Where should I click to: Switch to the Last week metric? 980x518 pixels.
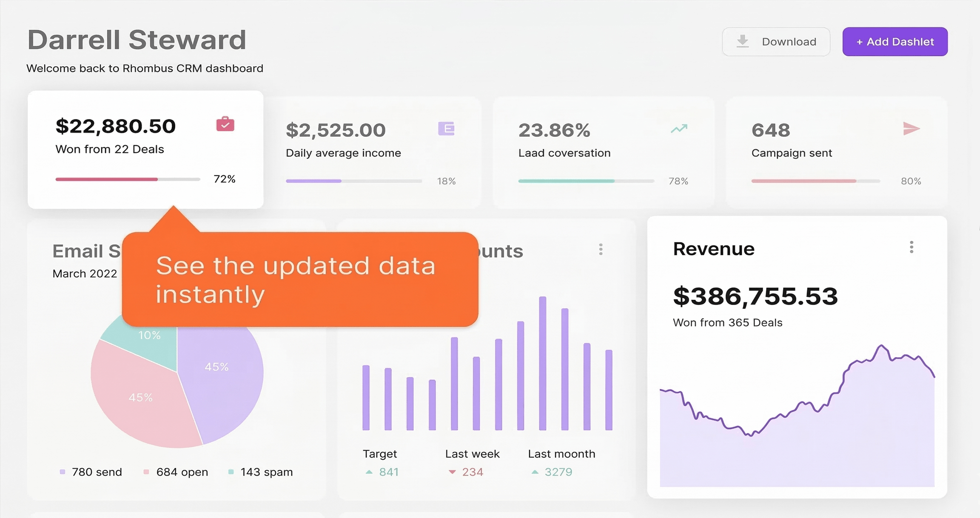point(472,453)
